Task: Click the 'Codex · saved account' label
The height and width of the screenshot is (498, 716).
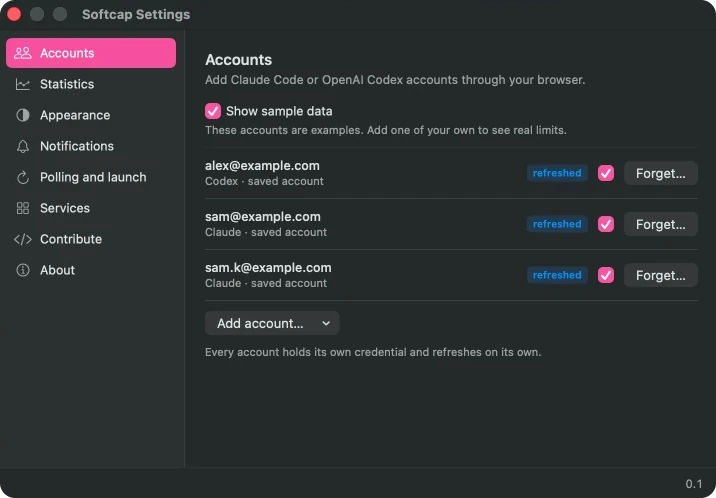Action: (264, 181)
